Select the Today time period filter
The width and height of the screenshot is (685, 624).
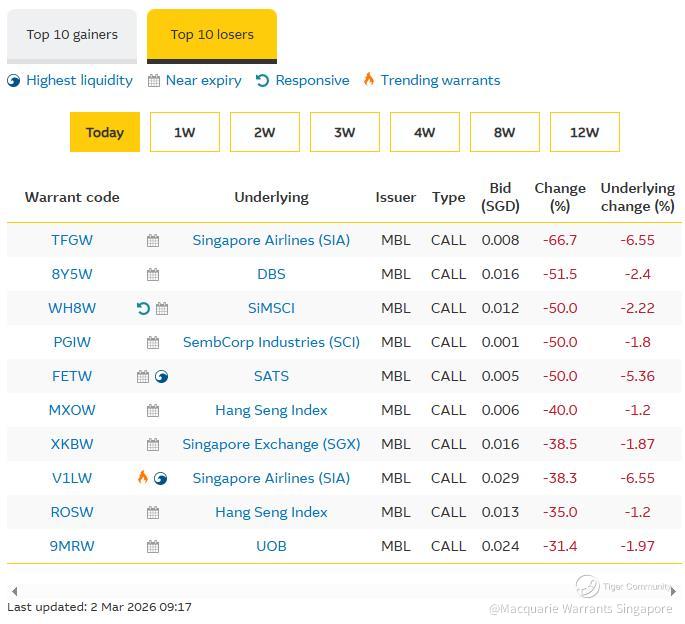coord(105,132)
